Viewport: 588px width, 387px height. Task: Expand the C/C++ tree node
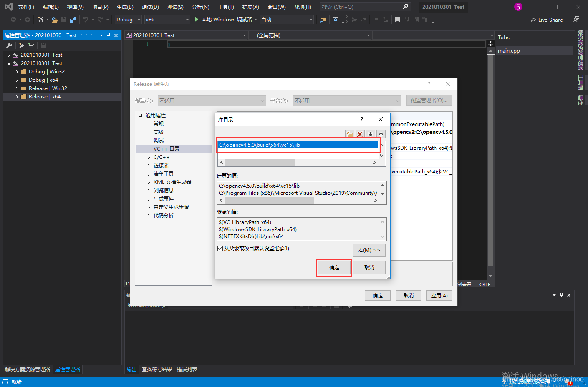(149, 157)
